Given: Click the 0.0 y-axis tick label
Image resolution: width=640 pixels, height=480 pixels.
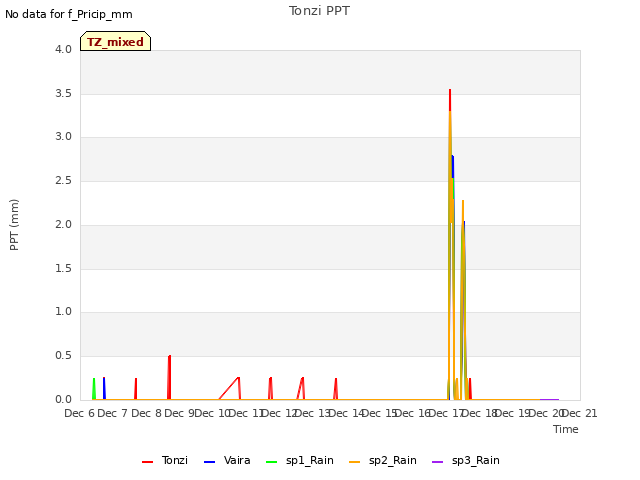Looking at the screenshot, I should [63, 399].
